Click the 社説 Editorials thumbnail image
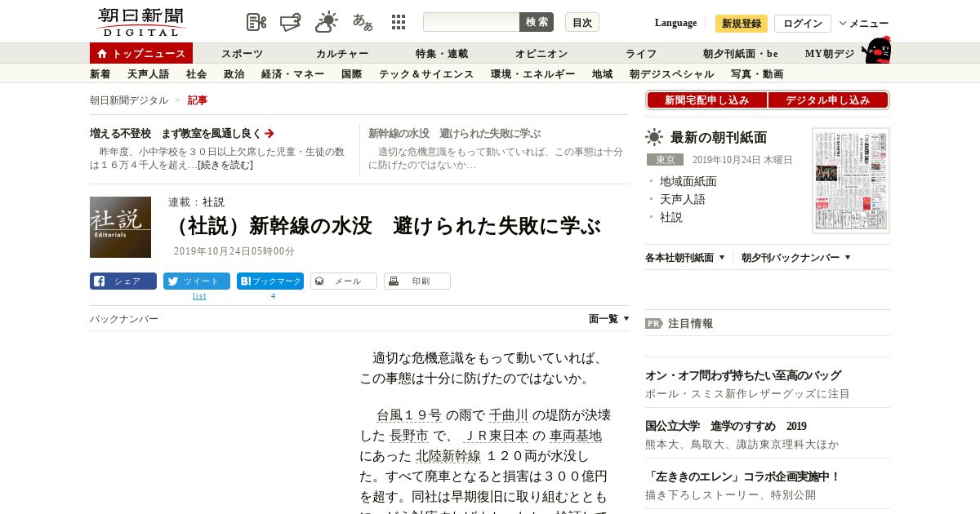Screen dimensions: 980x514 pos(120,227)
